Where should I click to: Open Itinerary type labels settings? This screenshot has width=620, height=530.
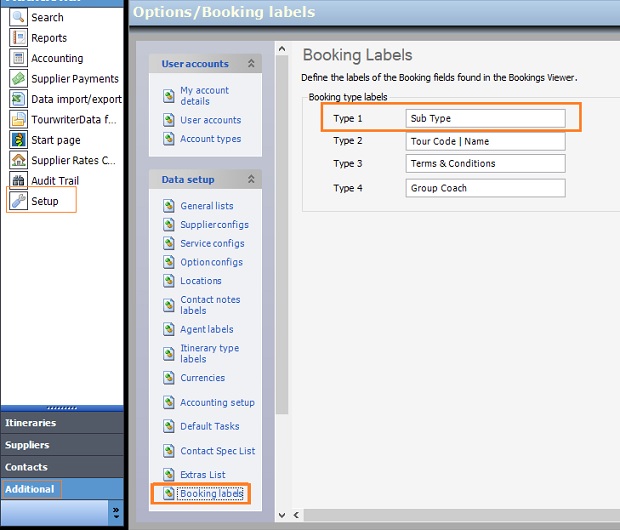210,354
